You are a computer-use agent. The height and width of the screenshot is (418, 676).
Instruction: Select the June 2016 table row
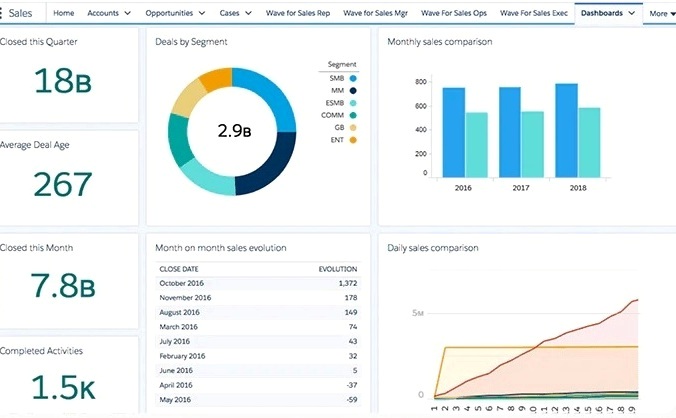258,371
